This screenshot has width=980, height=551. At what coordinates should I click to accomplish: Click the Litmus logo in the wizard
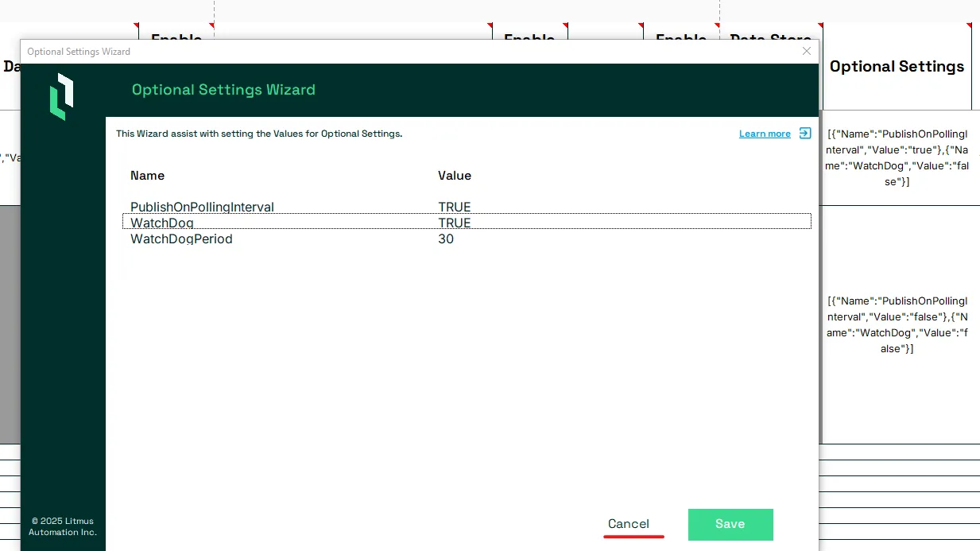coord(62,96)
